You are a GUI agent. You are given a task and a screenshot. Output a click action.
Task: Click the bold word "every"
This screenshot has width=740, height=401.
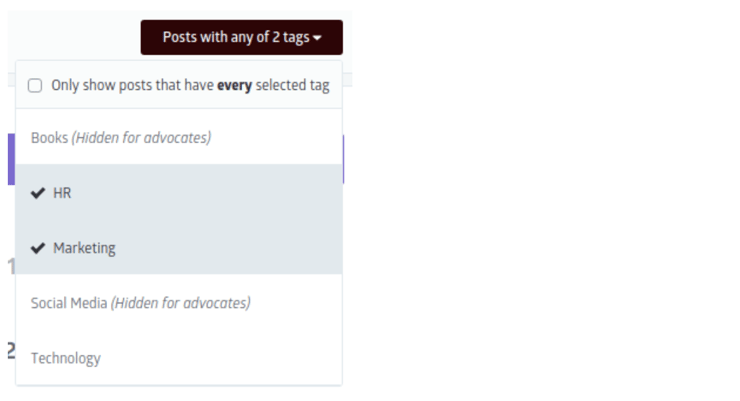(234, 86)
